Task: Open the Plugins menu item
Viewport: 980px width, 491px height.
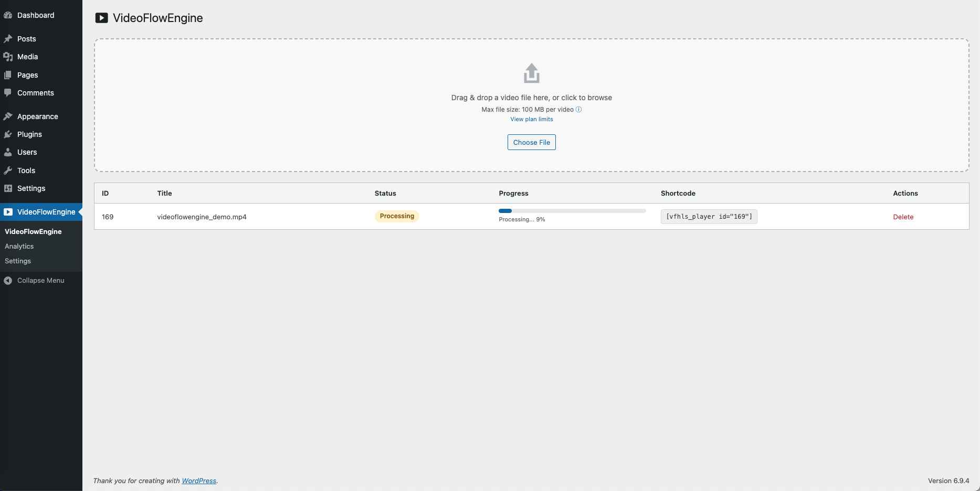Action: (x=41, y=134)
